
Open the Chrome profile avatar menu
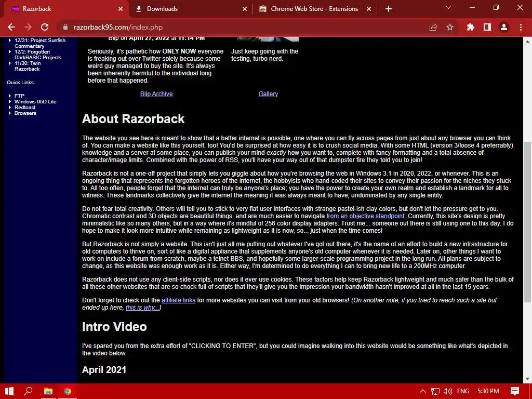coord(504,27)
